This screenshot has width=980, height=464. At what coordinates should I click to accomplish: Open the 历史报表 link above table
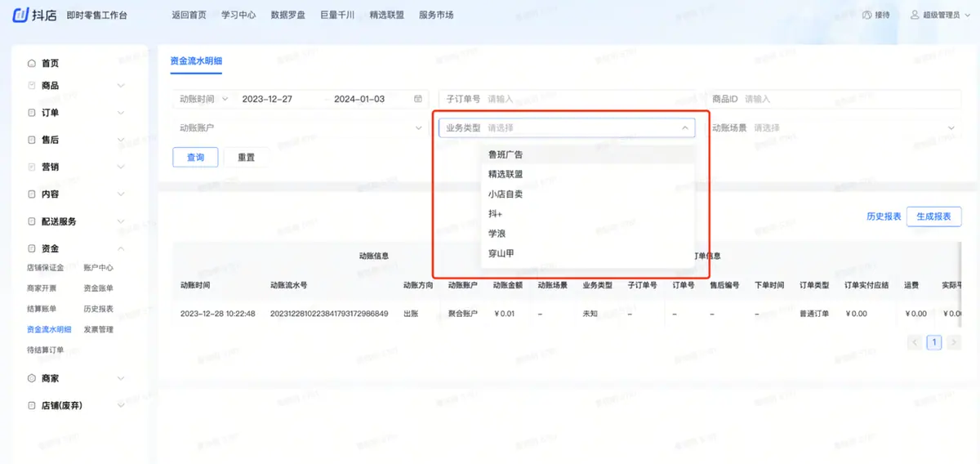(884, 216)
